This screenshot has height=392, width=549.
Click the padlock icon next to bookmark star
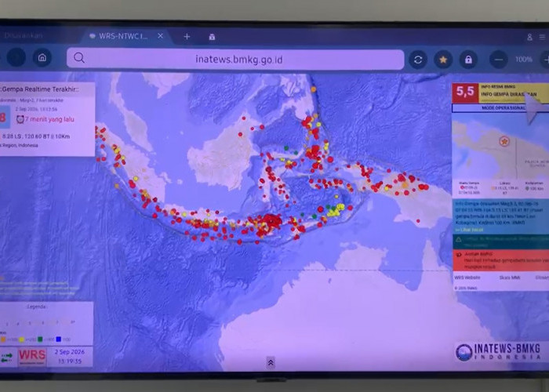(468, 60)
